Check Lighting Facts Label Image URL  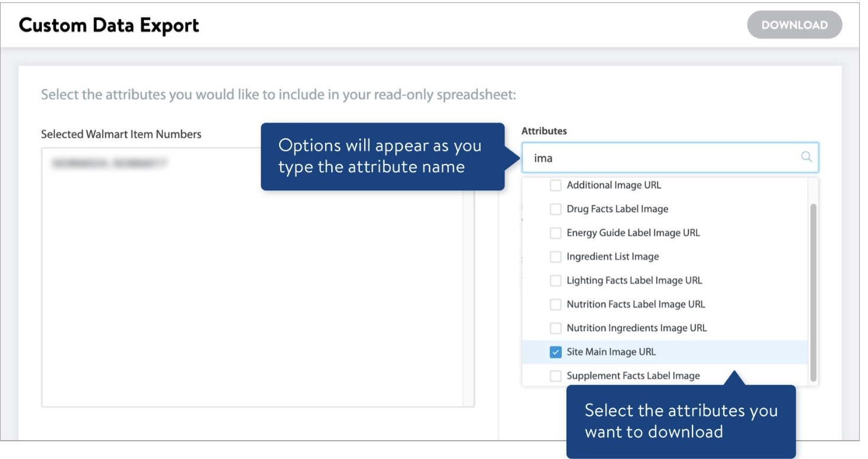tap(555, 280)
